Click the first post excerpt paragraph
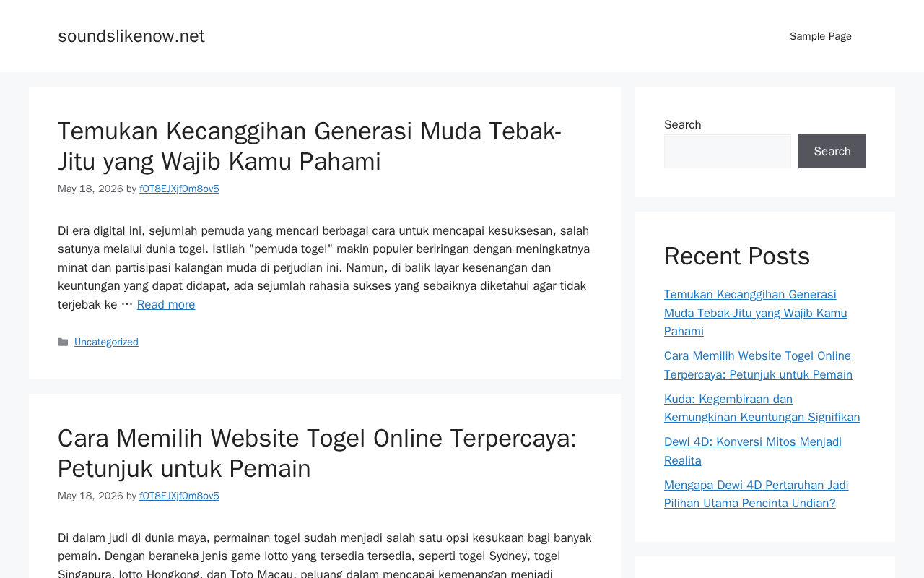 tap(324, 267)
